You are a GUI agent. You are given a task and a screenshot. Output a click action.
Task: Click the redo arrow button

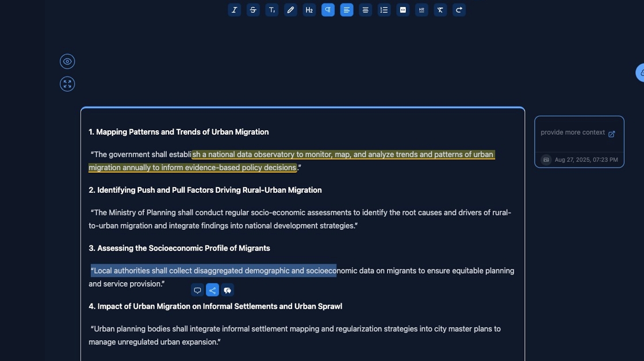coord(459,10)
